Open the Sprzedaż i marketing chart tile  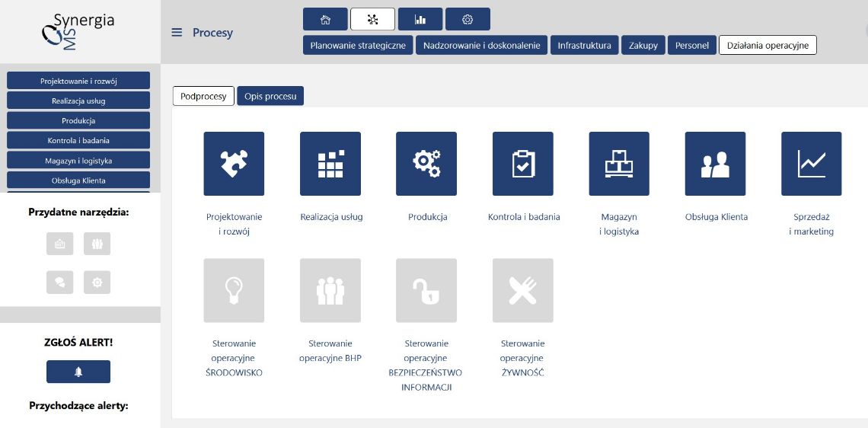coord(812,164)
